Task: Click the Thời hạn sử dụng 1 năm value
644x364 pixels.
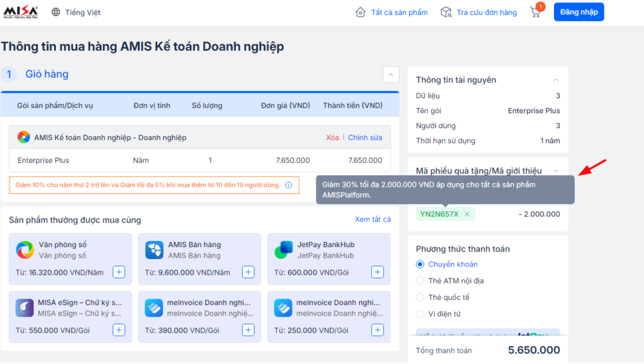Action: pos(550,141)
